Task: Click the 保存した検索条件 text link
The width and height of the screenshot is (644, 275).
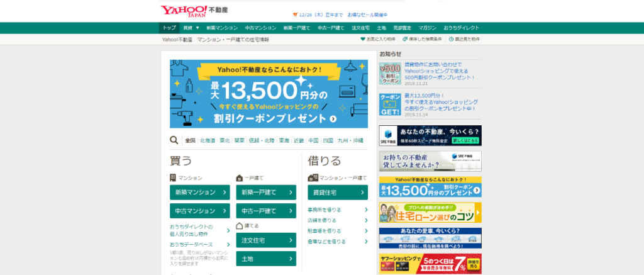Action: tap(425, 40)
